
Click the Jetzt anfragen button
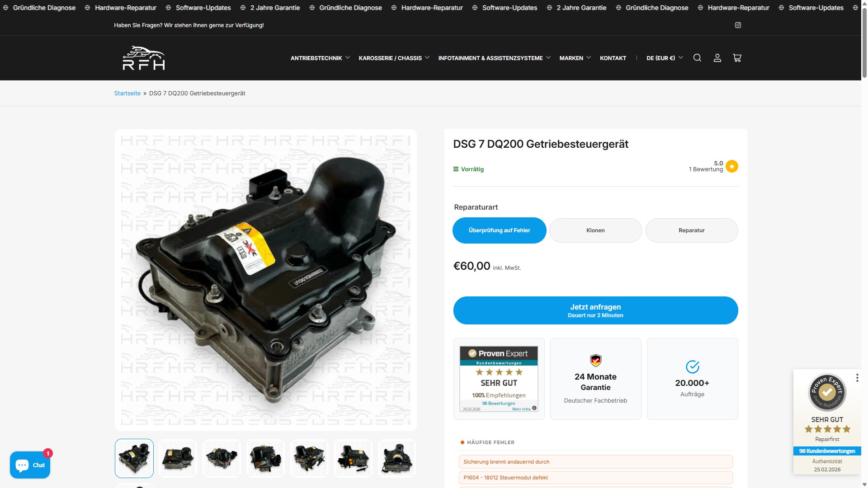pos(595,310)
